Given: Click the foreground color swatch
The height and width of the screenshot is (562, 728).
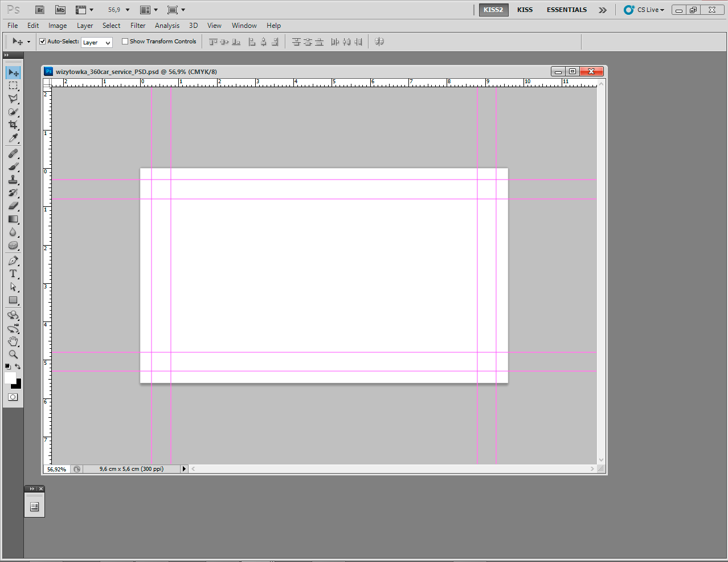Looking at the screenshot, I should tap(10, 378).
